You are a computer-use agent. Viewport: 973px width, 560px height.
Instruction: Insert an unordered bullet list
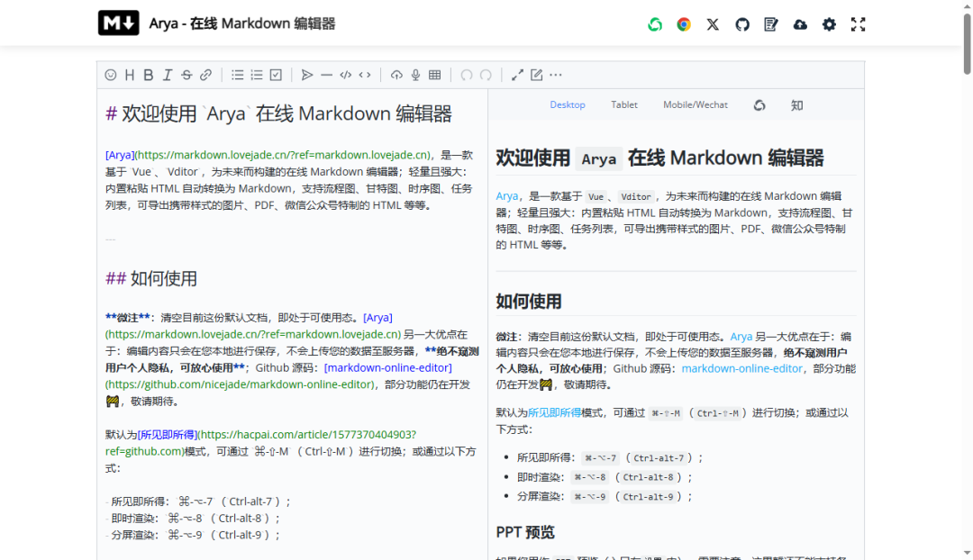[238, 75]
